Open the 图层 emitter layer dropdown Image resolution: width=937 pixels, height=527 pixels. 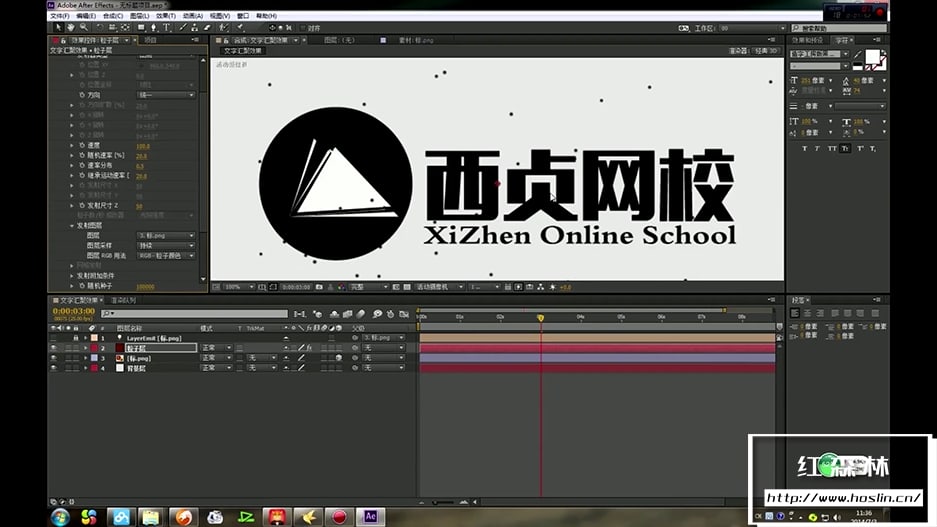point(166,235)
